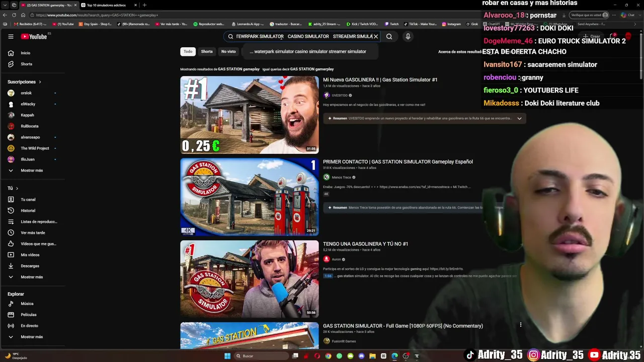Start voice search with the microphone
Viewport: 644px width, 362px height.
[x=408, y=36]
